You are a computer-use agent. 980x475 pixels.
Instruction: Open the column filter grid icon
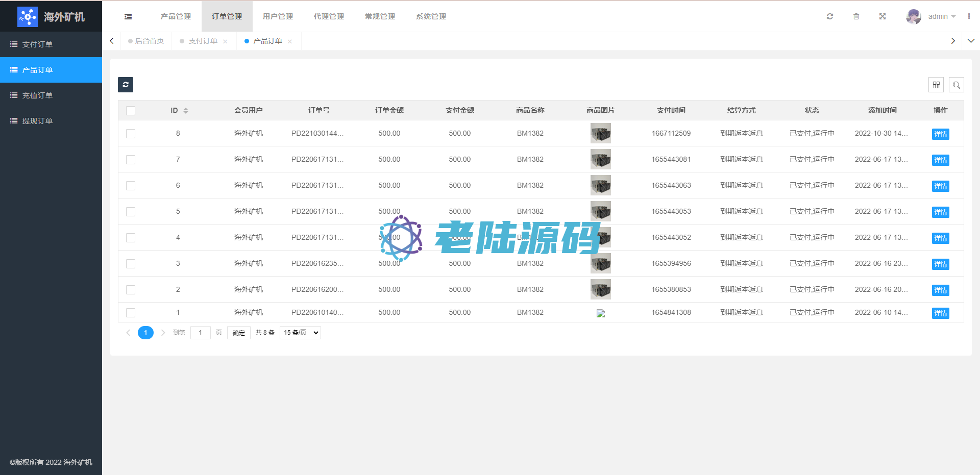pyautogui.click(x=936, y=85)
